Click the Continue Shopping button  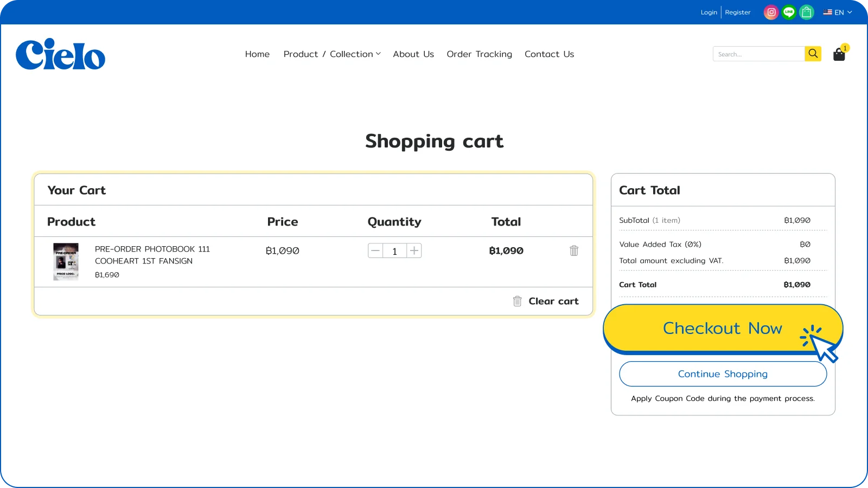pos(723,374)
